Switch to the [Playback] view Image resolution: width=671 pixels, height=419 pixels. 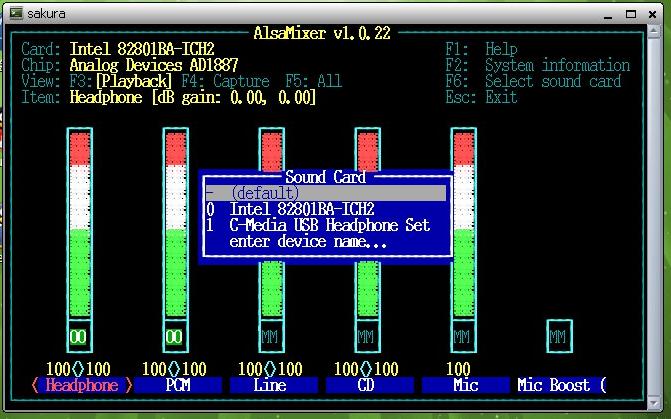click(x=134, y=81)
